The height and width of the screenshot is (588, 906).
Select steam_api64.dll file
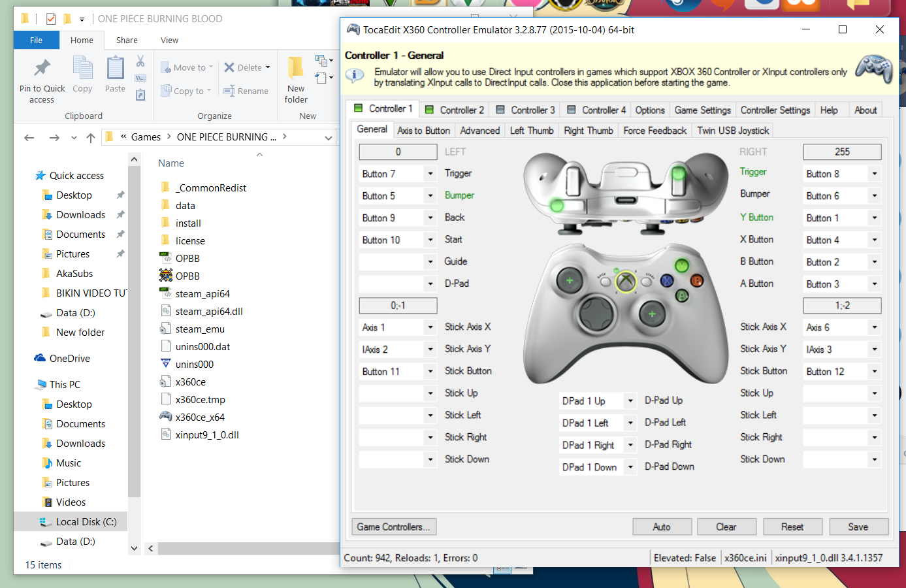[202, 311]
